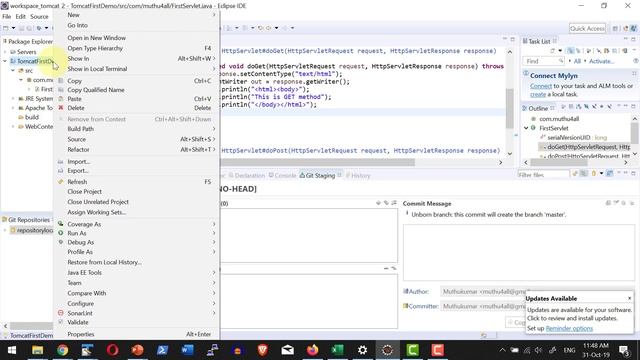Select the src folder in Package Explorer
The width and height of the screenshot is (640, 360).
29,71
